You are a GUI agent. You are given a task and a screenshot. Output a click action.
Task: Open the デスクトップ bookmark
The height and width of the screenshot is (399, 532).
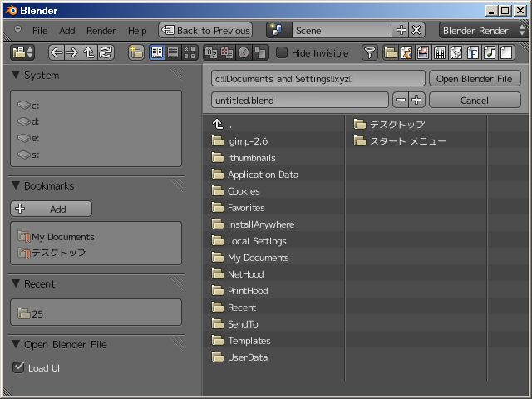(x=52, y=253)
